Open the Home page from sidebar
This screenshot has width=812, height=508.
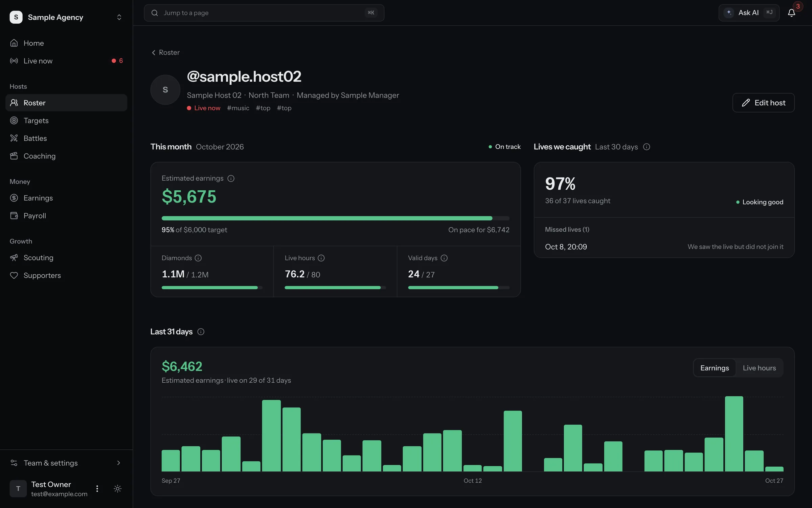[x=66, y=43]
